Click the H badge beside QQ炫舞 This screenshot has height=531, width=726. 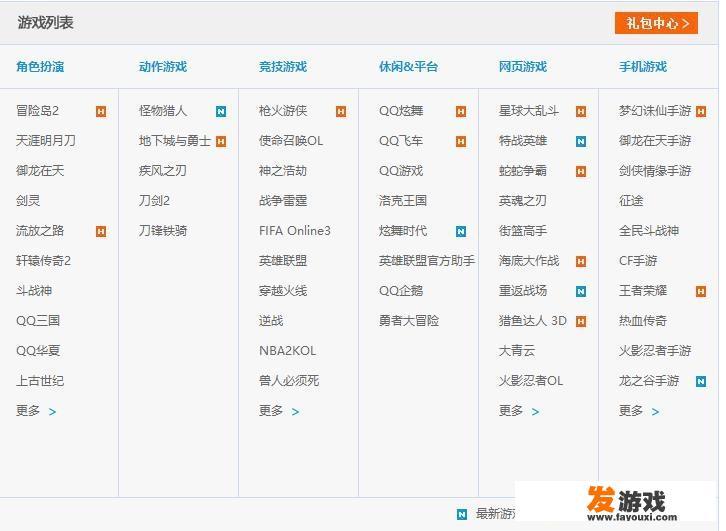pos(461,112)
